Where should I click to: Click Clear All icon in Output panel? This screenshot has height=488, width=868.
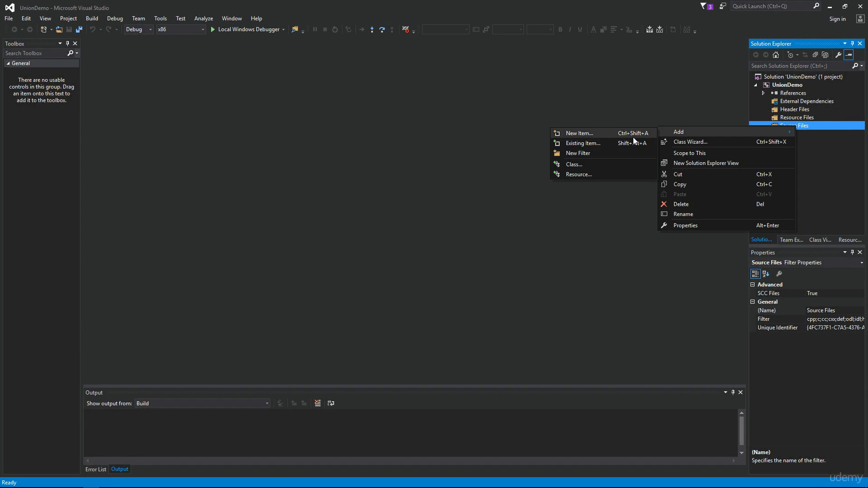point(318,404)
